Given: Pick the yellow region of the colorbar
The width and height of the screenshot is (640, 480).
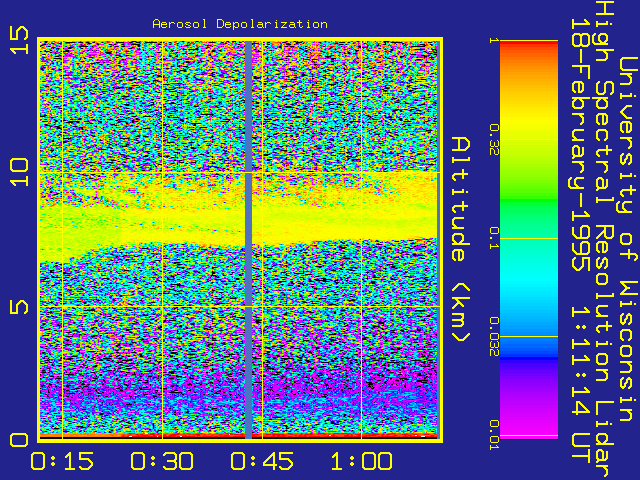Looking at the screenshot, I should [x=529, y=122].
